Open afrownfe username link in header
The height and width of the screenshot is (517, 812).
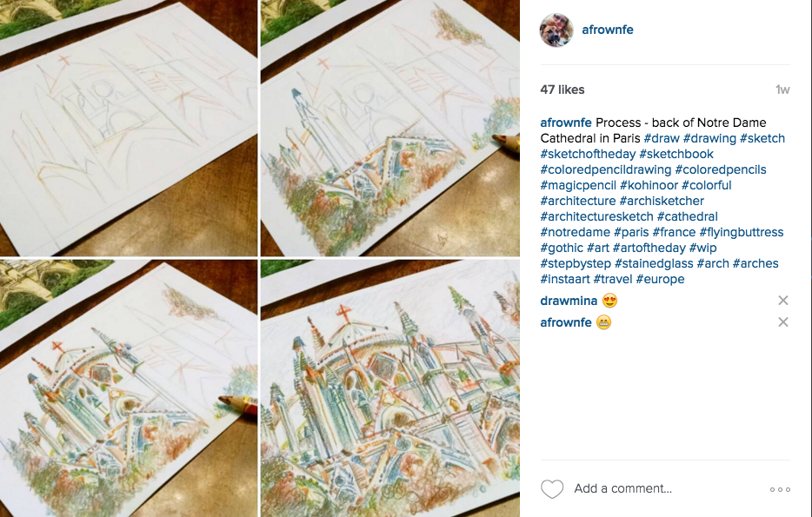608,30
